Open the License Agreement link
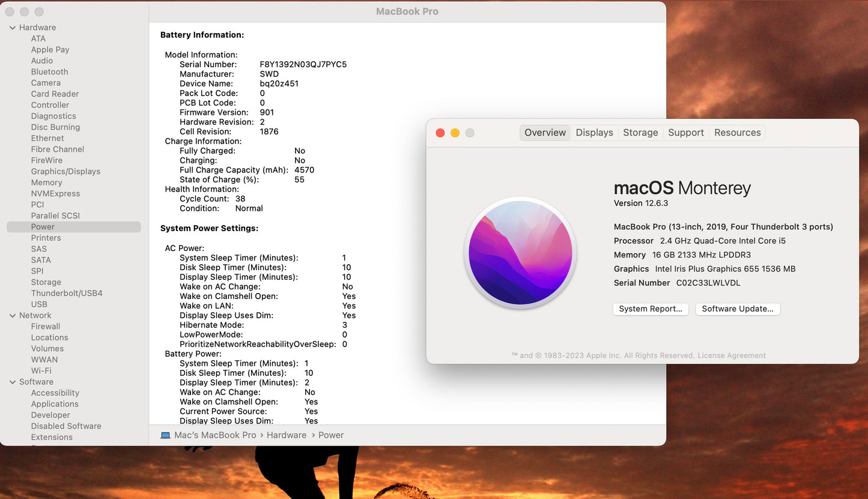 pos(732,355)
